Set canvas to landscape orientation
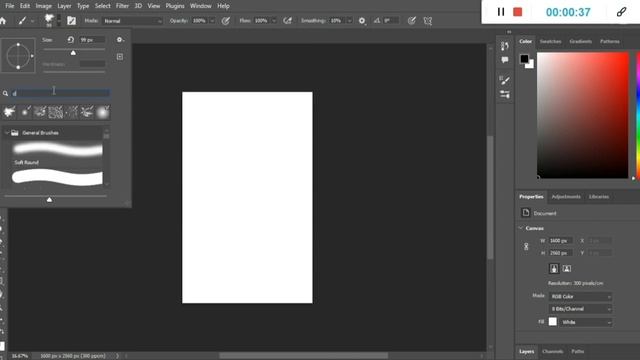640x360 pixels. click(567, 269)
